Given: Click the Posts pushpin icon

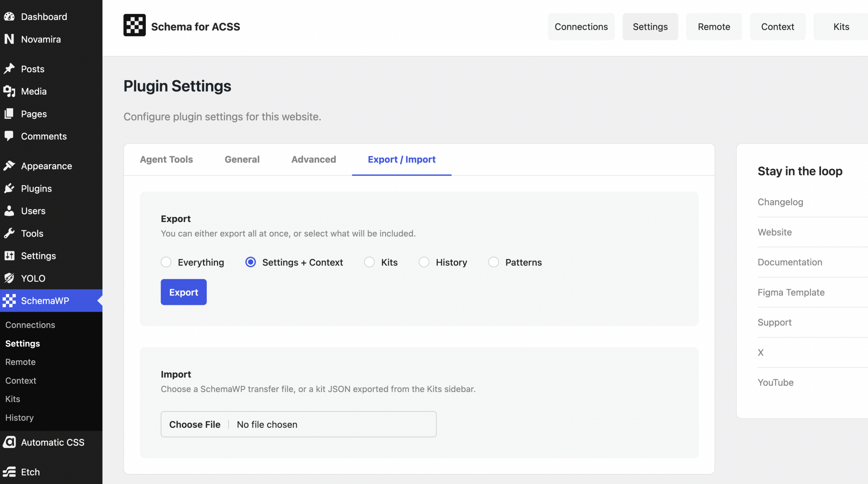Looking at the screenshot, I should (x=9, y=69).
